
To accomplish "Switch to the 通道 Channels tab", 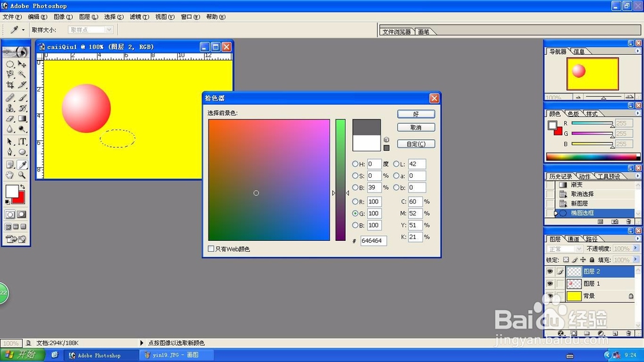I will pyautogui.click(x=573, y=239).
